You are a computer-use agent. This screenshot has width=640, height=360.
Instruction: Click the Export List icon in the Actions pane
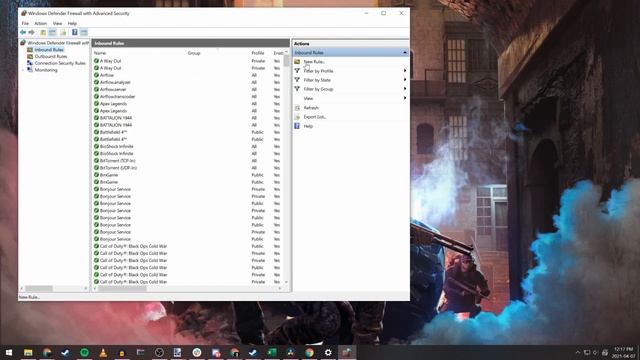pyautogui.click(x=297, y=117)
